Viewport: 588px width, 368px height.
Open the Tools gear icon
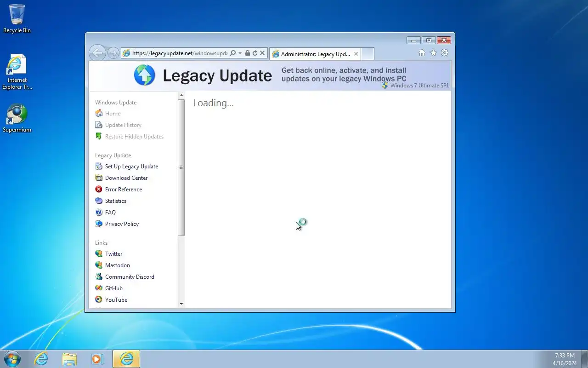tap(445, 53)
